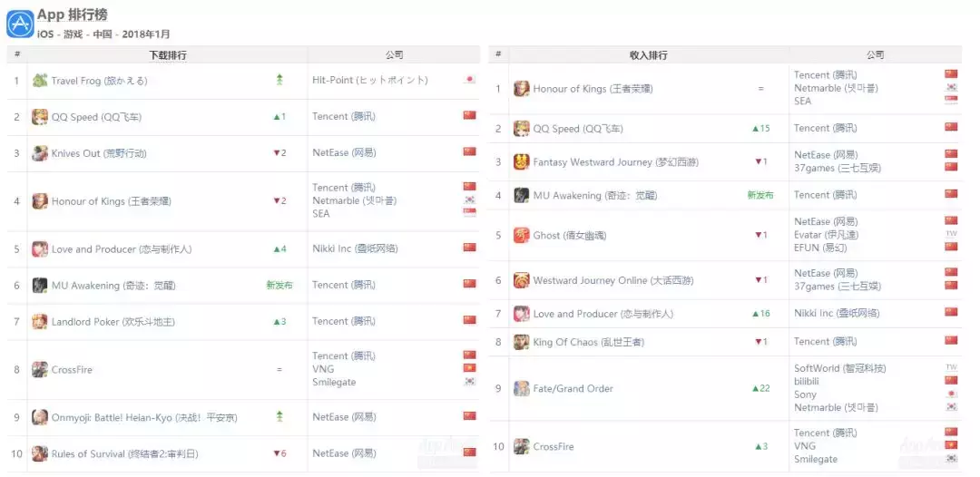Screen dimensions: 980x477
Task: Click Fate/Grand Order game icon
Action: 521,388
